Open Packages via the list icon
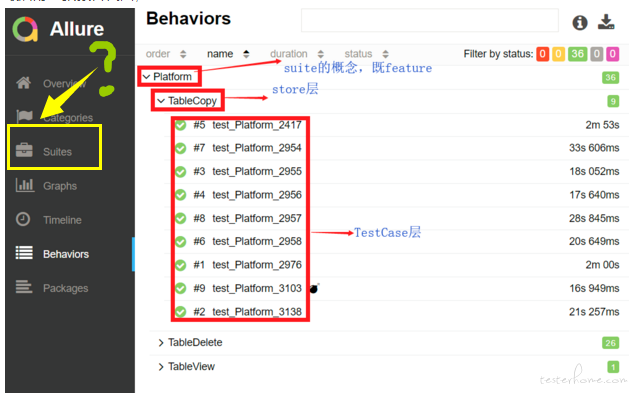This screenshot has height=393, width=629. coord(24,287)
